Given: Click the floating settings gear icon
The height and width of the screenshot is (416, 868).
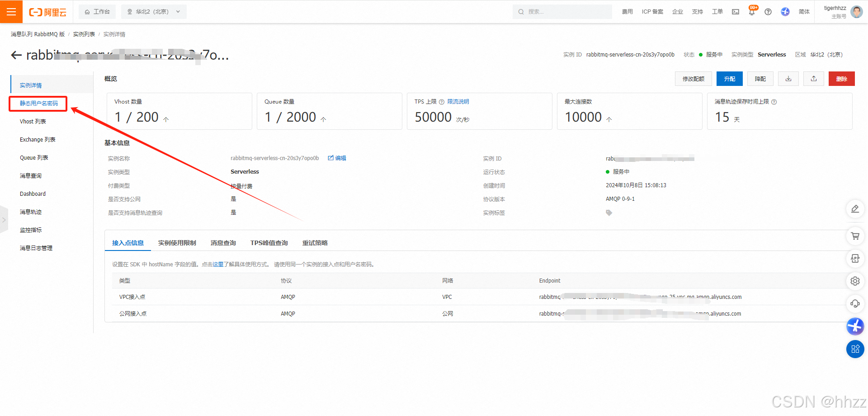Looking at the screenshot, I should (x=855, y=281).
